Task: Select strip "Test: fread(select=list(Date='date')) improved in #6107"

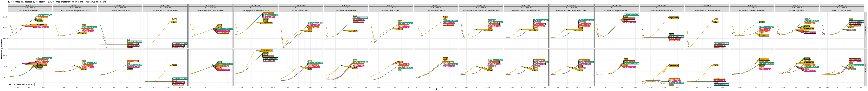Action: [572, 11]
